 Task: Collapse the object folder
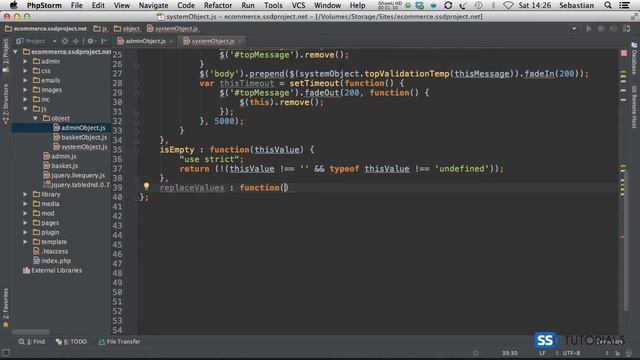(35, 118)
